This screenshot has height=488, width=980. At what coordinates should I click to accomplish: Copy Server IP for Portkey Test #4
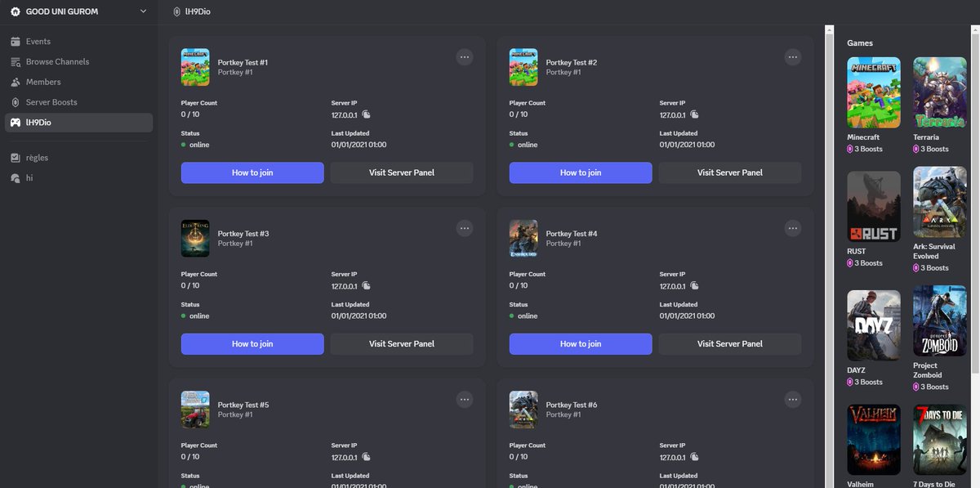pos(693,286)
